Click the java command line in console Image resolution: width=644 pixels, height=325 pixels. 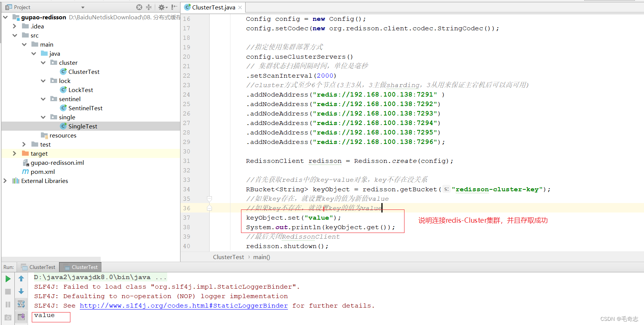(100, 277)
